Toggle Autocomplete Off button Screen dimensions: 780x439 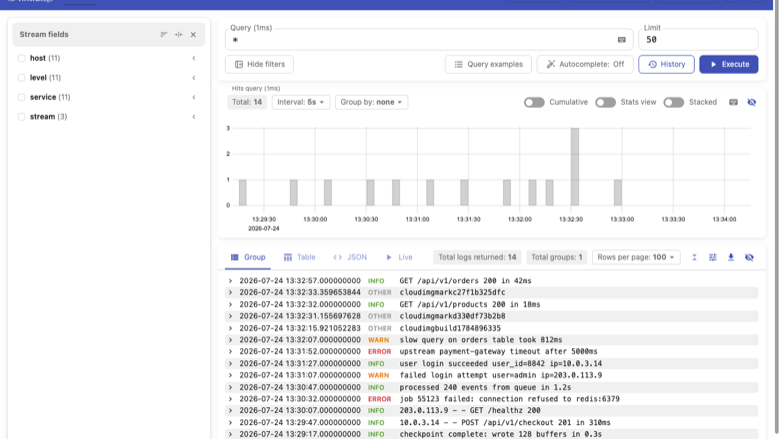click(x=585, y=64)
